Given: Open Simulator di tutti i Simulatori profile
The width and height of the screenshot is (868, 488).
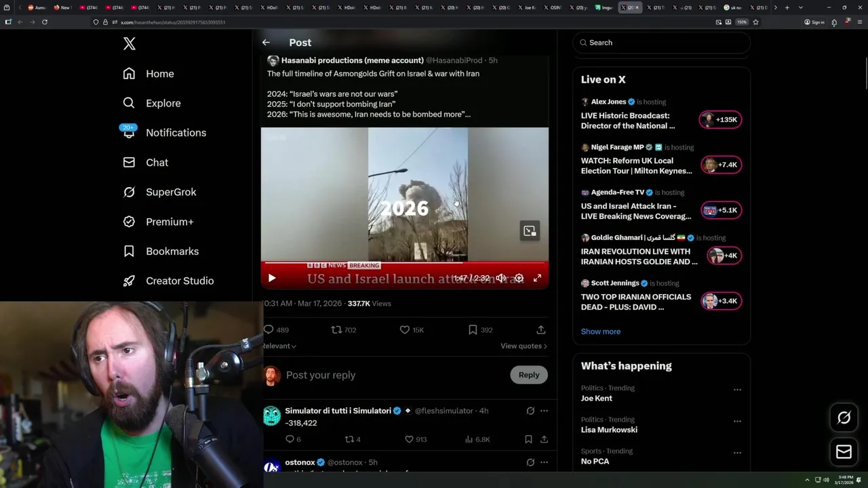Looking at the screenshot, I should click(338, 411).
